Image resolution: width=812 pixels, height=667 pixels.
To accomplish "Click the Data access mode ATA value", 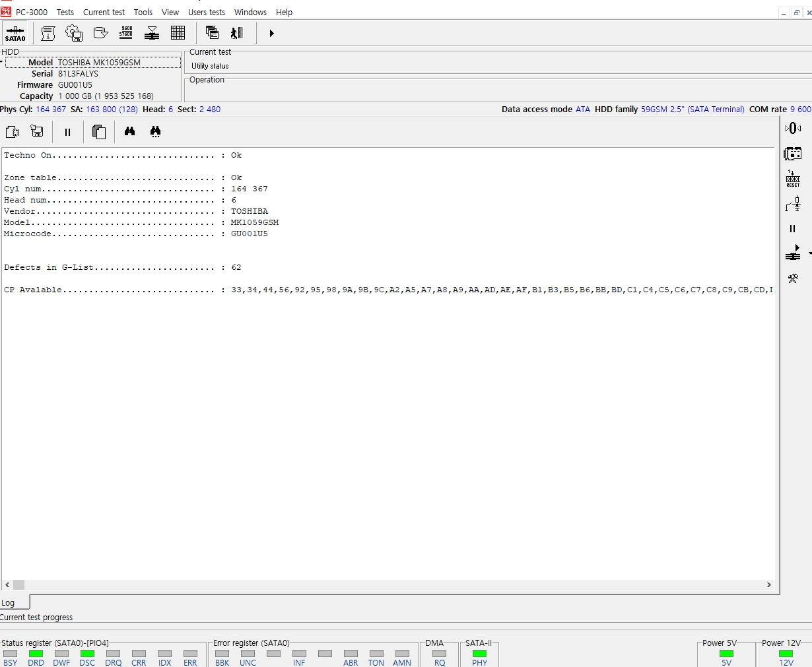I will coord(583,110).
